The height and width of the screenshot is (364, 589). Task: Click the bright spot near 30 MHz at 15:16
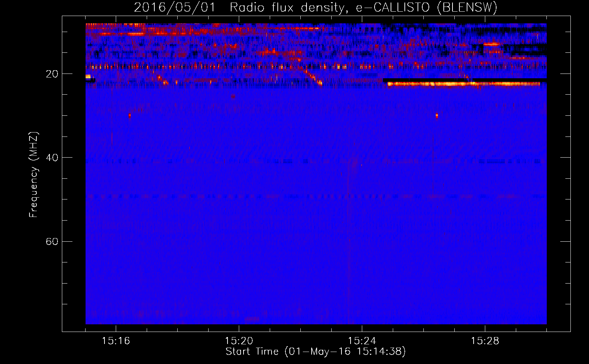pyautogui.click(x=130, y=115)
